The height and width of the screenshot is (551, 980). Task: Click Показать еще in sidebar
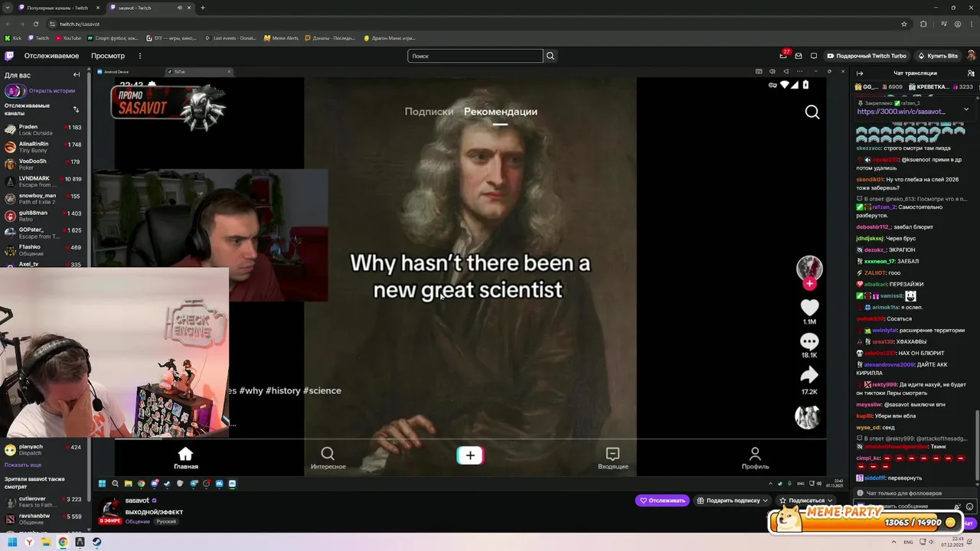(23, 465)
